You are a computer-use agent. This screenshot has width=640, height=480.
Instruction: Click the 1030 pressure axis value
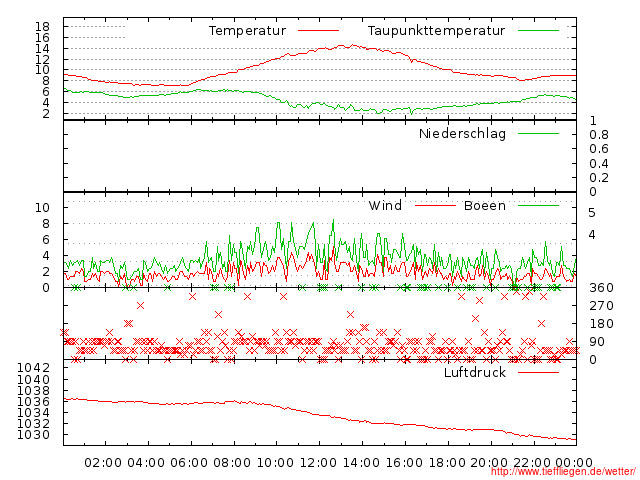click(x=33, y=435)
